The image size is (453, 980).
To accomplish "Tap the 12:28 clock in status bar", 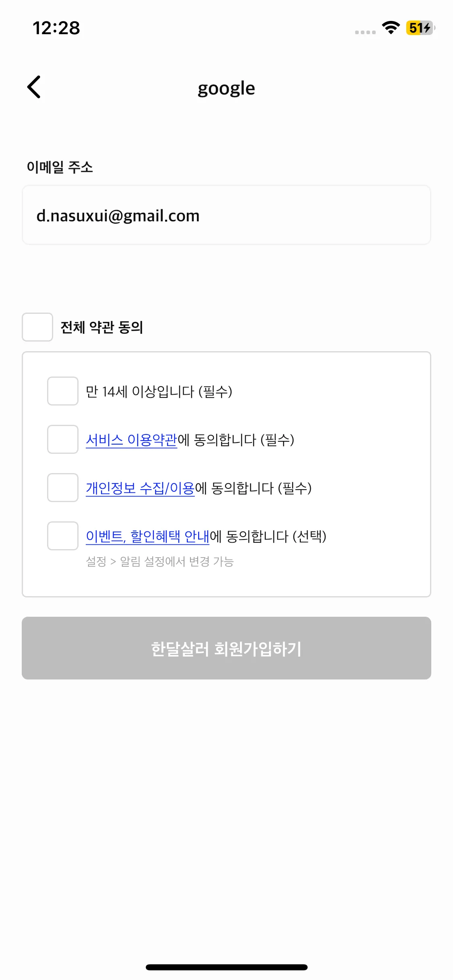I will coord(56,28).
